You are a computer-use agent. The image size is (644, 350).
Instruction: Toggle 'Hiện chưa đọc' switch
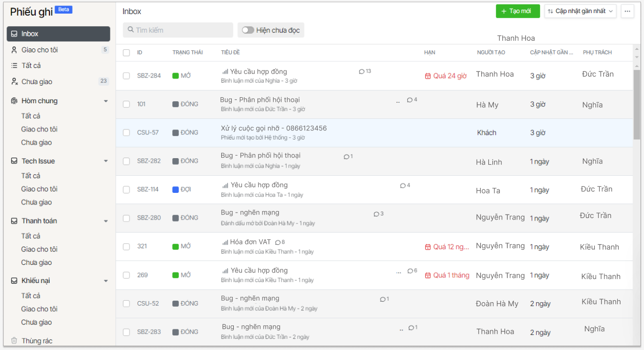[248, 30]
